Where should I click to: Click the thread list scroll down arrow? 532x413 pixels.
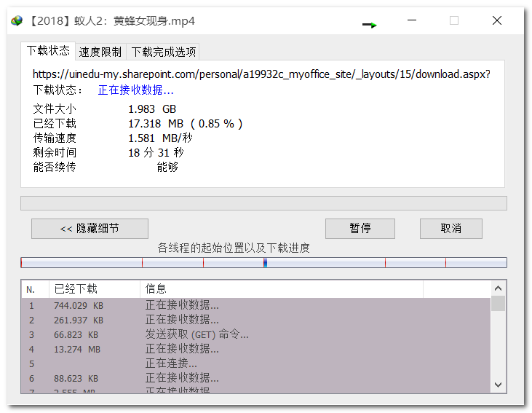tap(498, 385)
